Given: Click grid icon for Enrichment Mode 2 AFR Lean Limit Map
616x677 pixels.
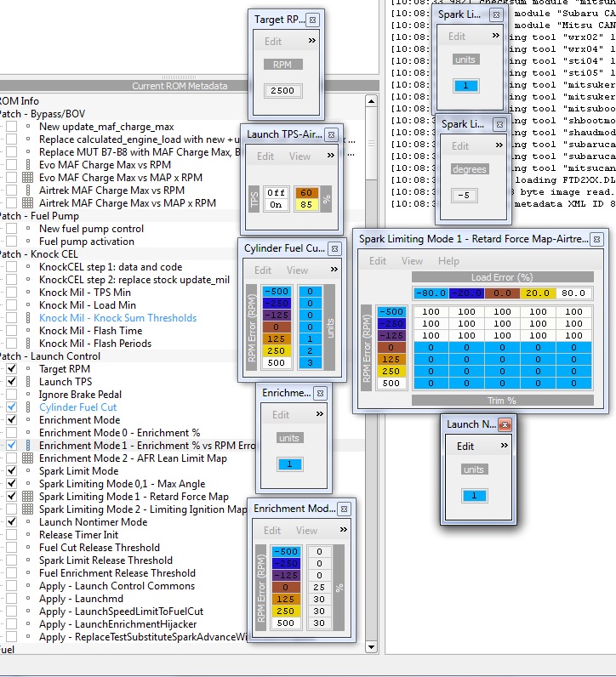Looking at the screenshot, I should tap(27, 458).
